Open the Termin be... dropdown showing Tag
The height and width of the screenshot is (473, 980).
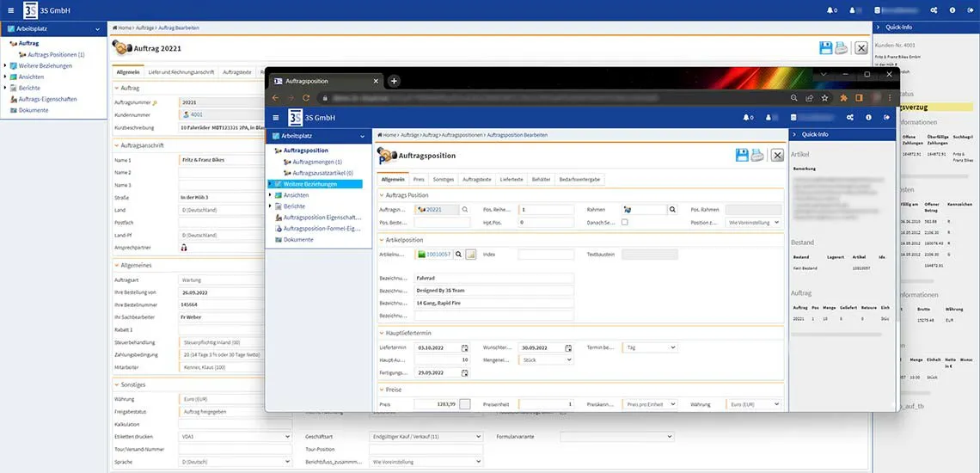pos(649,347)
